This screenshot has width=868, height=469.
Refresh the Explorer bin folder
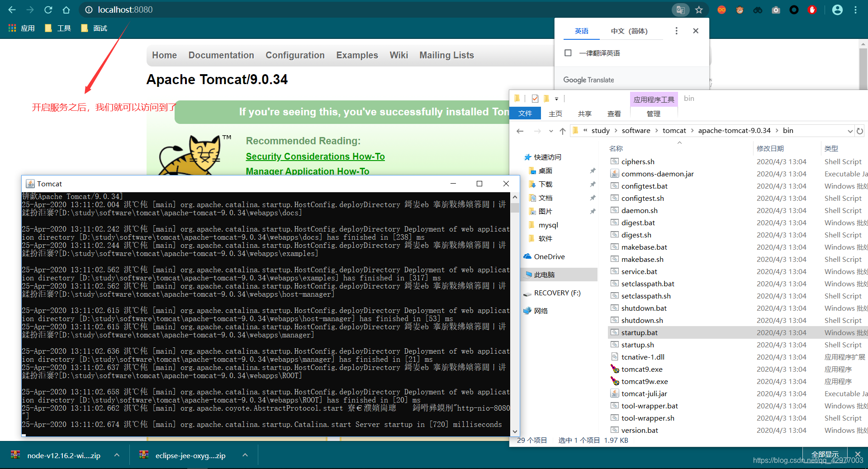click(860, 131)
